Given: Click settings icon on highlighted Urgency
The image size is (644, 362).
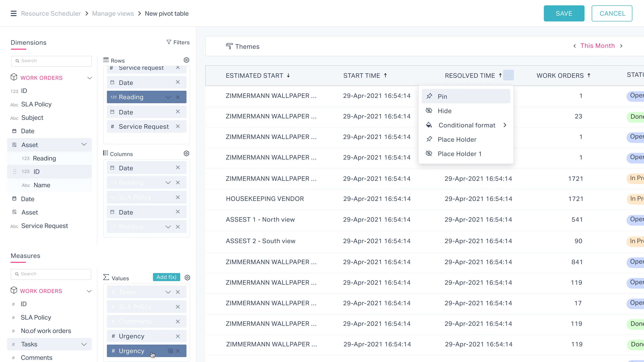Looking at the screenshot, I should [170, 351].
